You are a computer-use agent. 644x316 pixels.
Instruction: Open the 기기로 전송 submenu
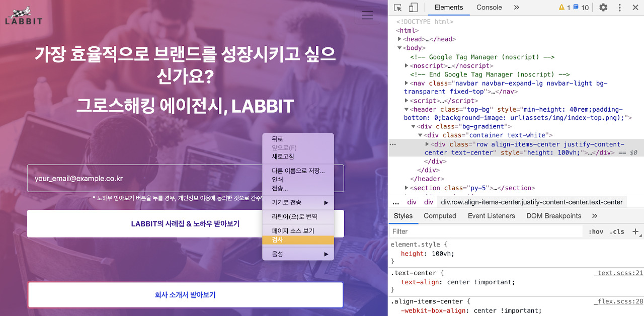pyautogui.click(x=298, y=202)
